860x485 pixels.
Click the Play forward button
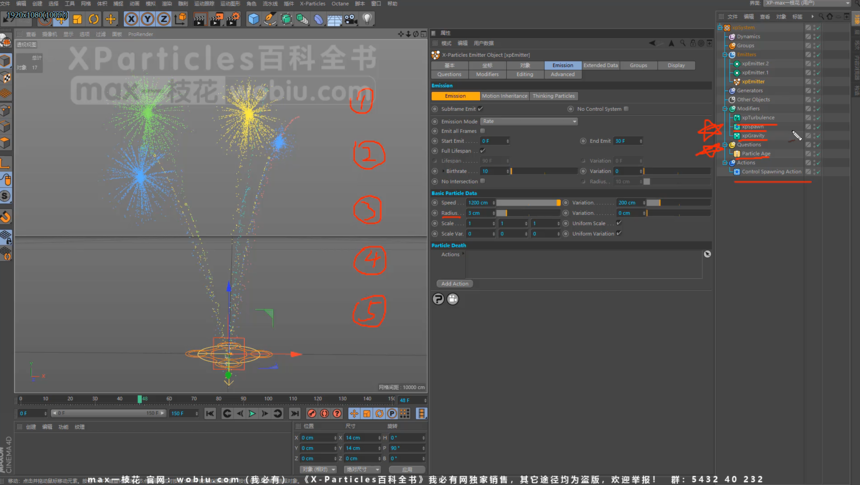tap(252, 413)
